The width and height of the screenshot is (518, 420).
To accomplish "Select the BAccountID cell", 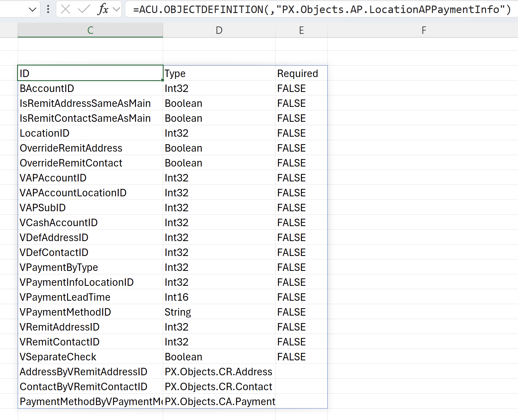I will 90,88.
